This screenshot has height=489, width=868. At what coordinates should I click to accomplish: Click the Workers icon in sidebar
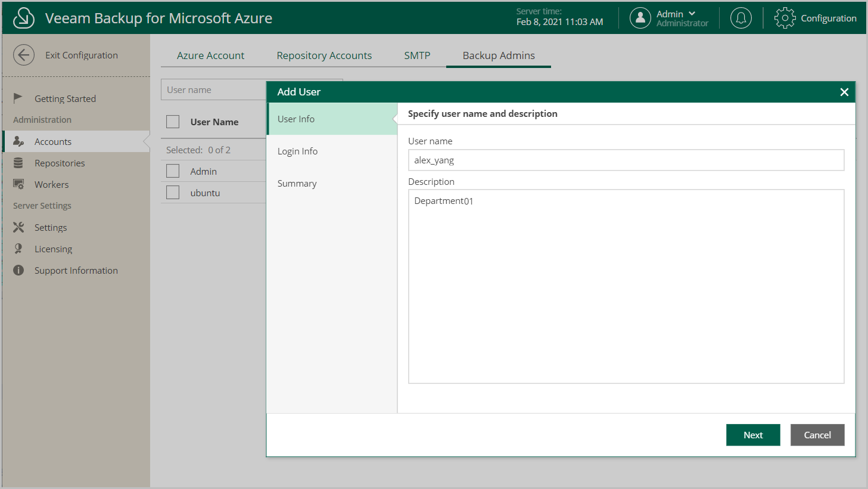point(18,184)
